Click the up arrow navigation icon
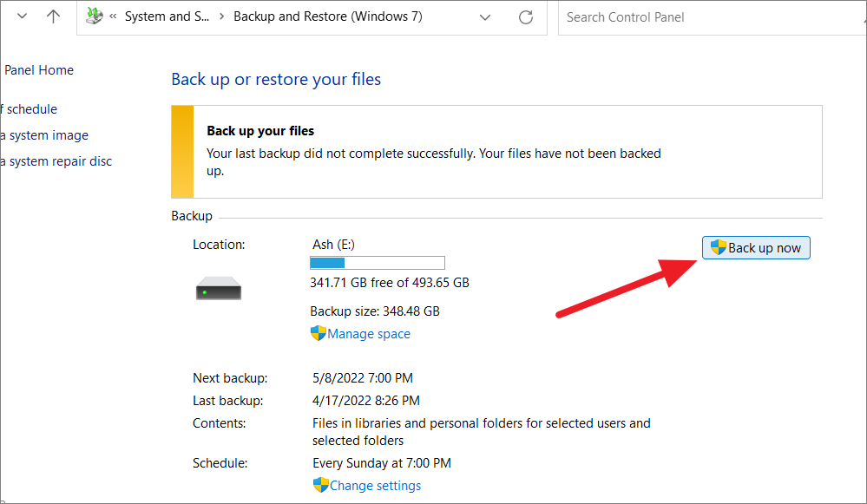This screenshot has width=867, height=504. pos(52,16)
